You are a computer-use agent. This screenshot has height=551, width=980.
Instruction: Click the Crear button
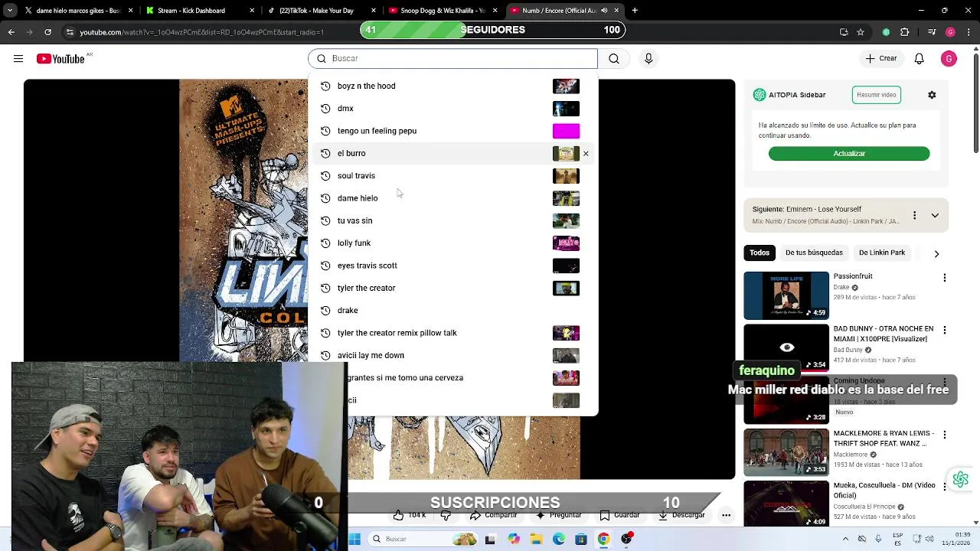[x=880, y=59]
